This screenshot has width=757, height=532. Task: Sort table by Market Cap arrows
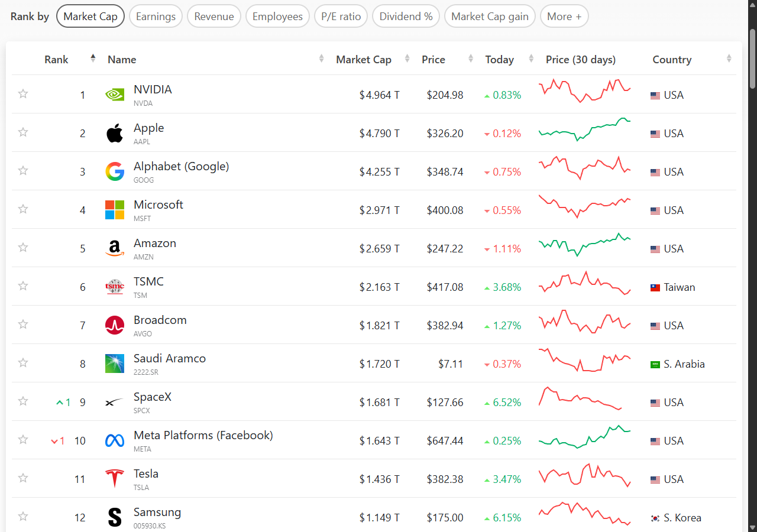(x=407, y=59)
